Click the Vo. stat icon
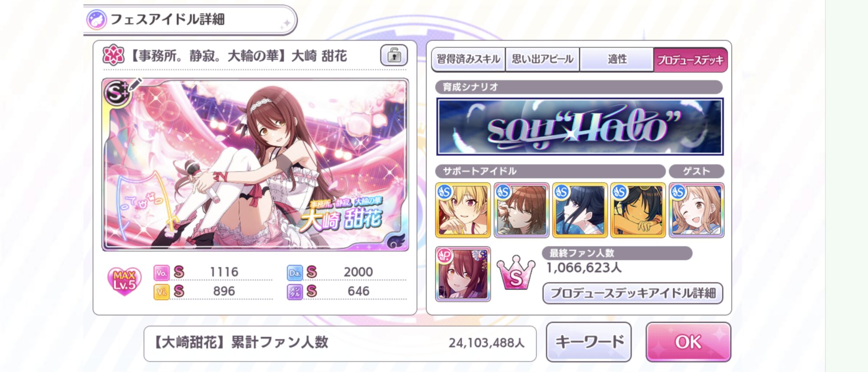The image size is (868, 372). [161, 272]
